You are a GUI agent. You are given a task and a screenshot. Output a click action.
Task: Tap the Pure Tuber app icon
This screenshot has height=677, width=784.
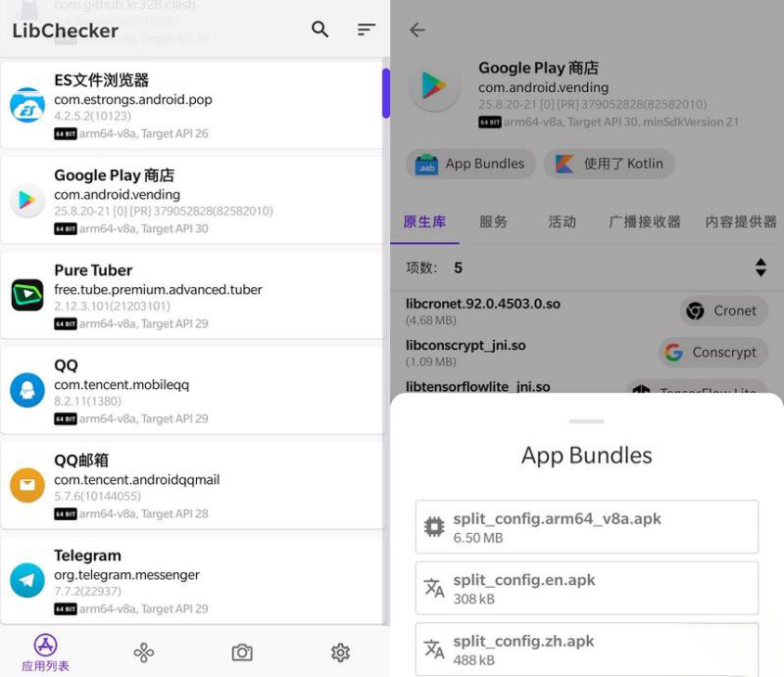coord(27,295)
